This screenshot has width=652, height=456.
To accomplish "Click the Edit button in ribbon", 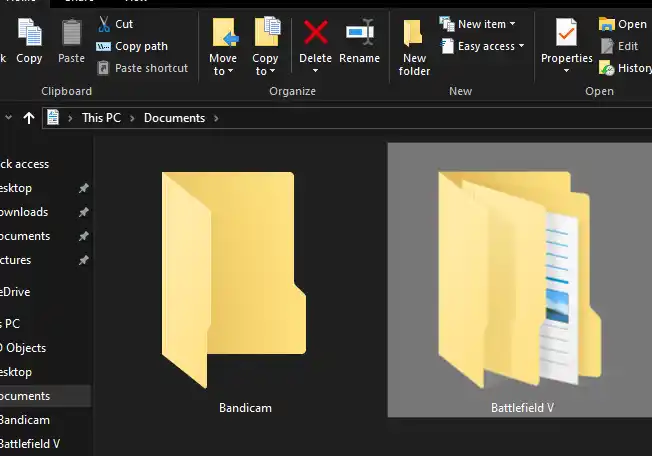I will 619,46.
